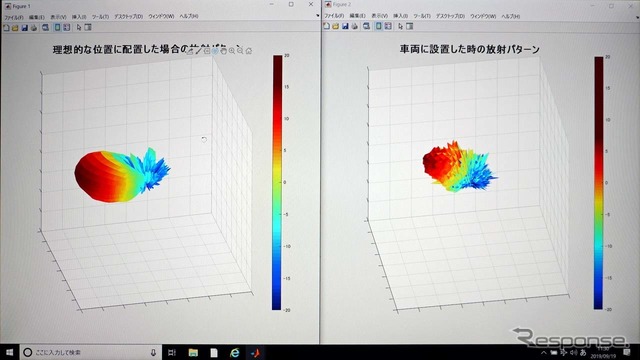Click Print Figure icon in Figure 1 toolbar
The height and width of the screenshot is (360, 640).
pyautogui.click(x=34, y=28)
